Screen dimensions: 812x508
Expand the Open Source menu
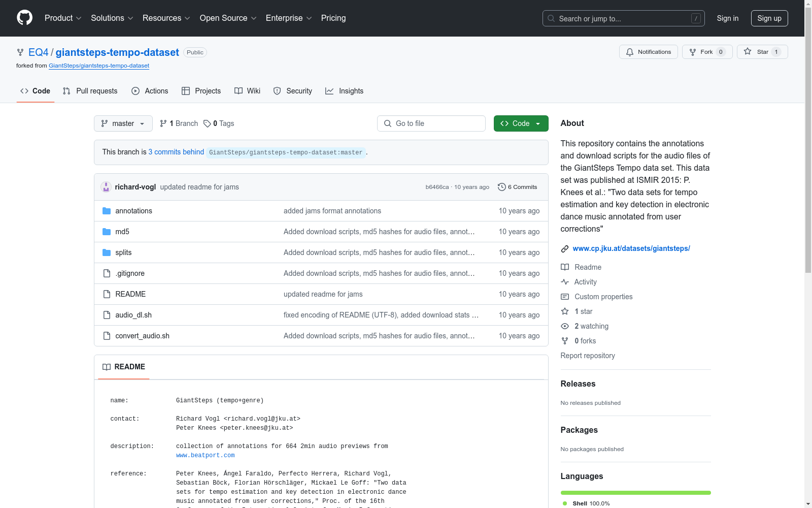(x=228, y=18)
